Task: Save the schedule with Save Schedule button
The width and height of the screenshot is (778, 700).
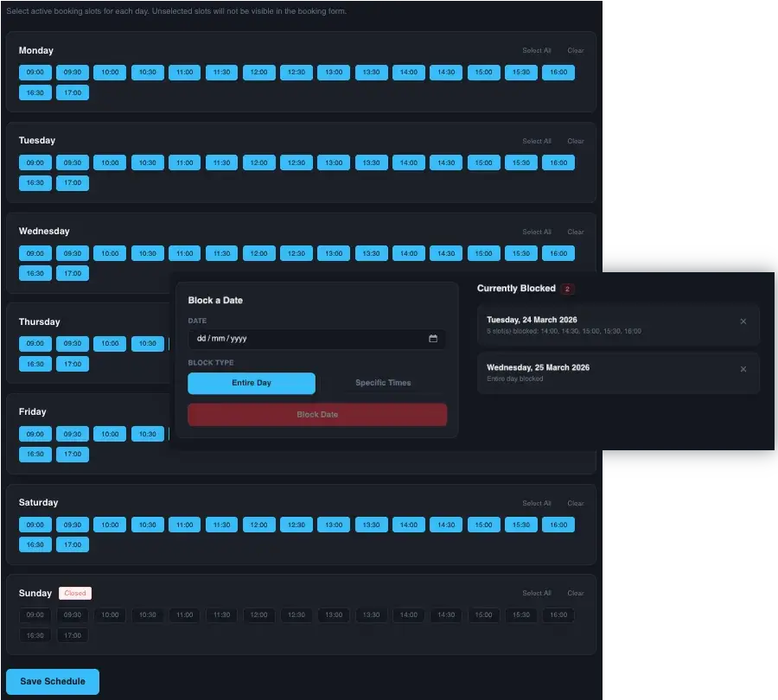Action: [53, 681]
